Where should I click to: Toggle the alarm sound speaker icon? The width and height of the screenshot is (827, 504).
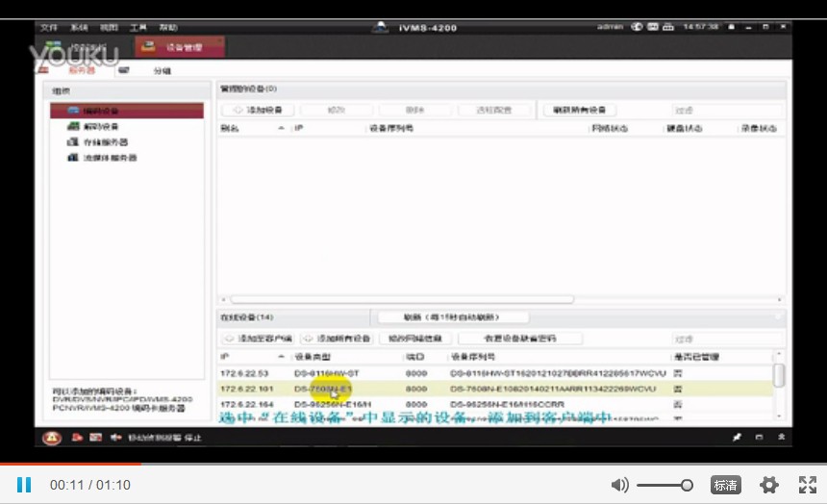[116, 437]
